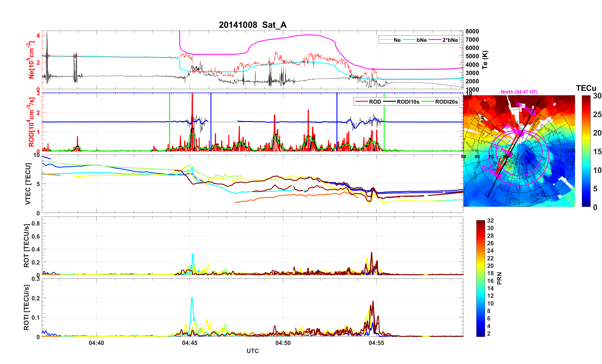Click the 04:50 tick label on time axis
The height and width of the screenshot is (364, 602).
[283, 343]
